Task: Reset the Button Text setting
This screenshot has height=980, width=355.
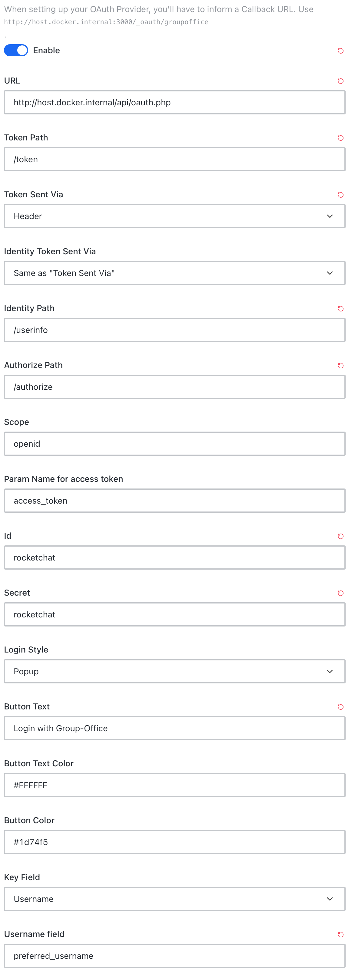Action: click(x=340, y=707)
